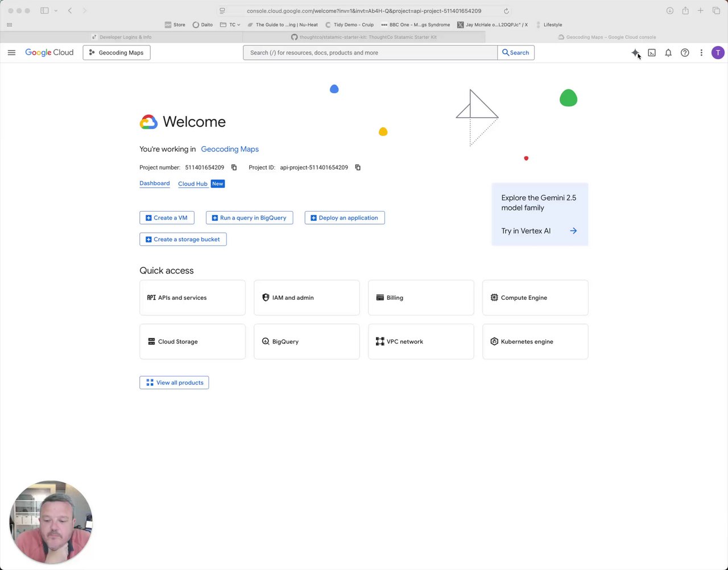Viewport: 728px width, 570px height.
Task: Activate Cloud Shell terminal icon
Action: pyautogui.click(x=652, y=52)
